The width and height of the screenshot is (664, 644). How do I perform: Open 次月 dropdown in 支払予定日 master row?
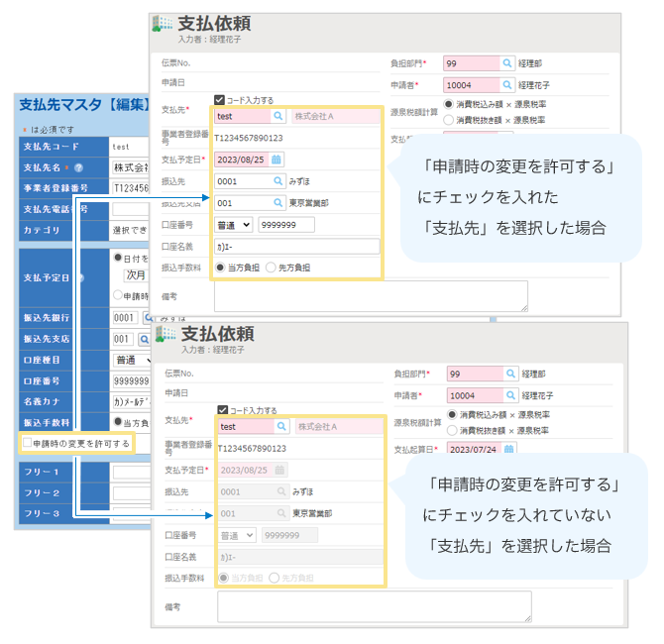(x=136, y=273)
